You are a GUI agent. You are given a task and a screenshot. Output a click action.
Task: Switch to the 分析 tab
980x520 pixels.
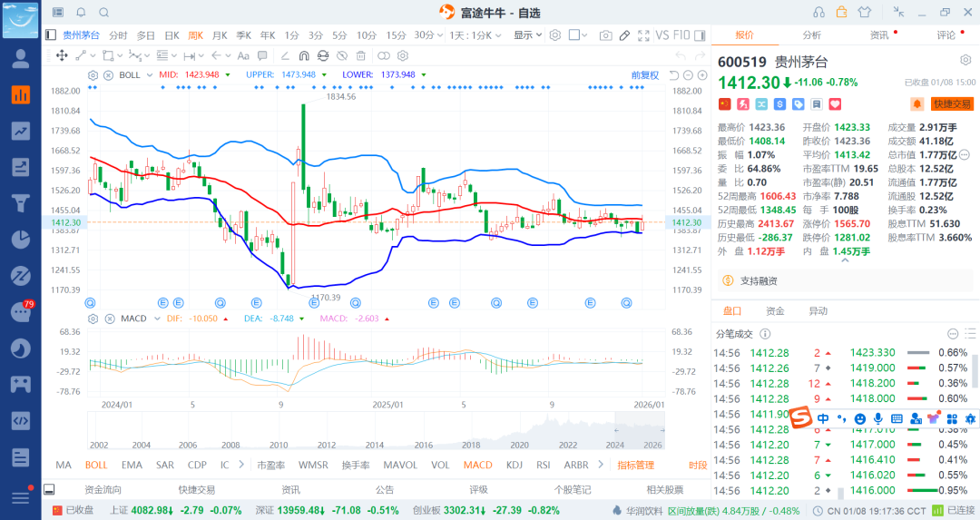[x=811, y=35]
